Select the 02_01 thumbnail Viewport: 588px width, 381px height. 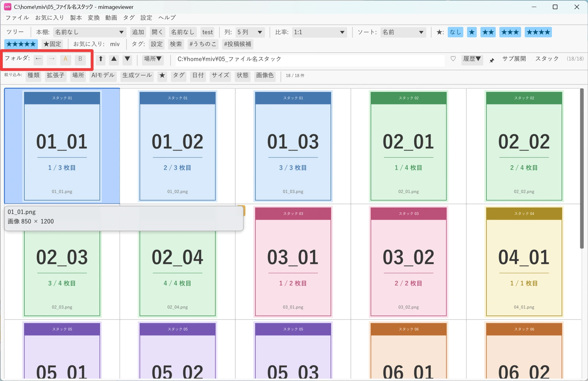tap(409, 146)
